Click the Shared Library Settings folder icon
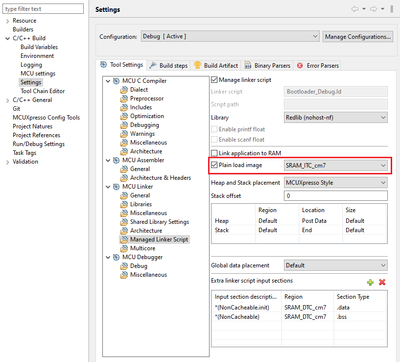This screenshot has height=362, width=400. coord(124,222)
